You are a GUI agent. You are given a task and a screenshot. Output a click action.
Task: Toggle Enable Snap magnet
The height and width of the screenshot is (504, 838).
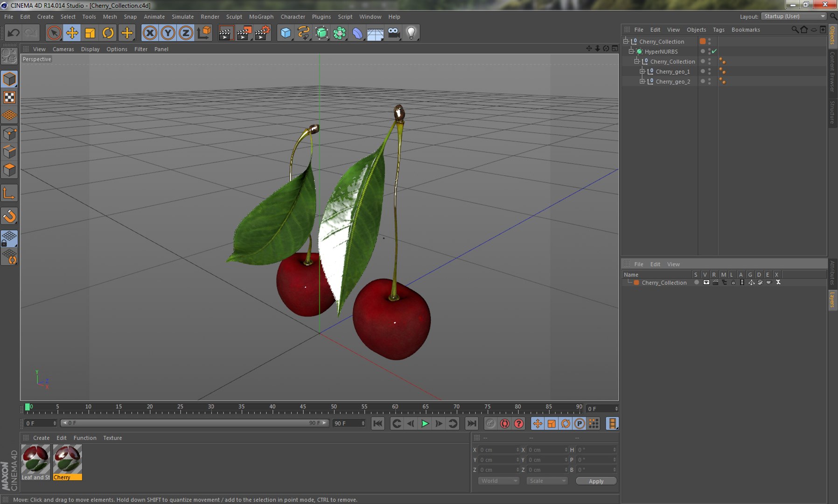coord(9,216)
